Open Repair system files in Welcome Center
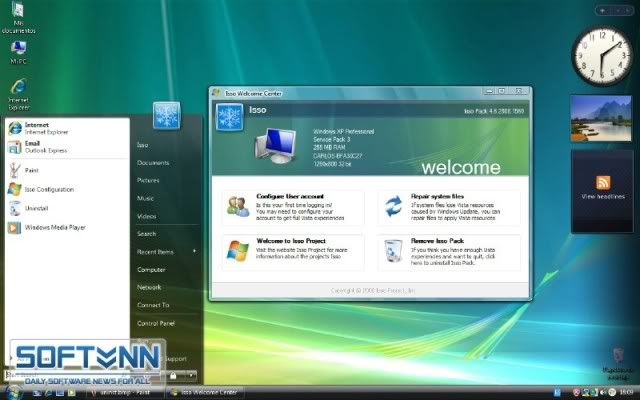The width and height of the screenshot is (640, 400). pyautogui.click(x=449, y=207)
